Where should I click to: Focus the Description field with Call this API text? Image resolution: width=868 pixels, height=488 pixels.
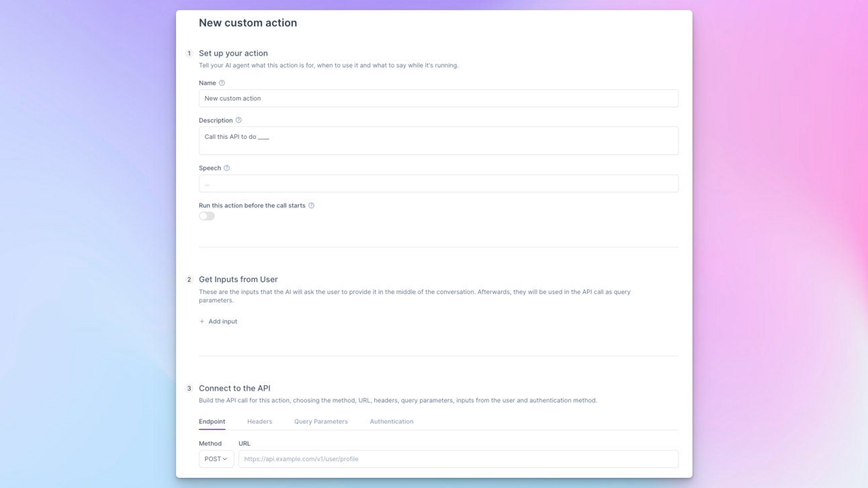pos(438,140)
